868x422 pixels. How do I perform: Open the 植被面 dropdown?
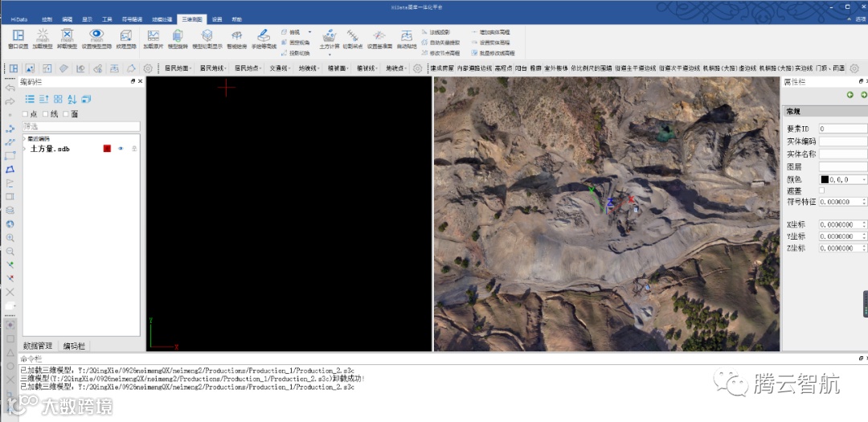338,68
